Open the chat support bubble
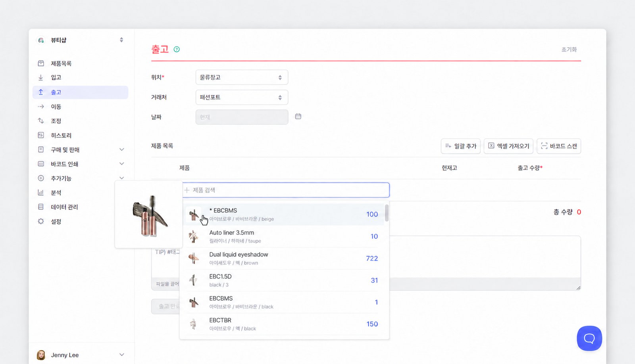The height and width of the screenshot is (364, 635). [589, 338]
